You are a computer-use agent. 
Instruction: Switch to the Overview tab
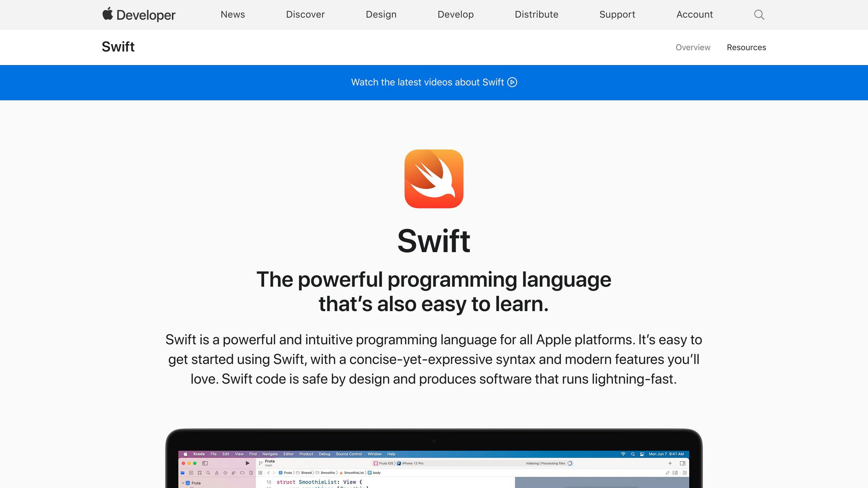click(x=692, y=47)
